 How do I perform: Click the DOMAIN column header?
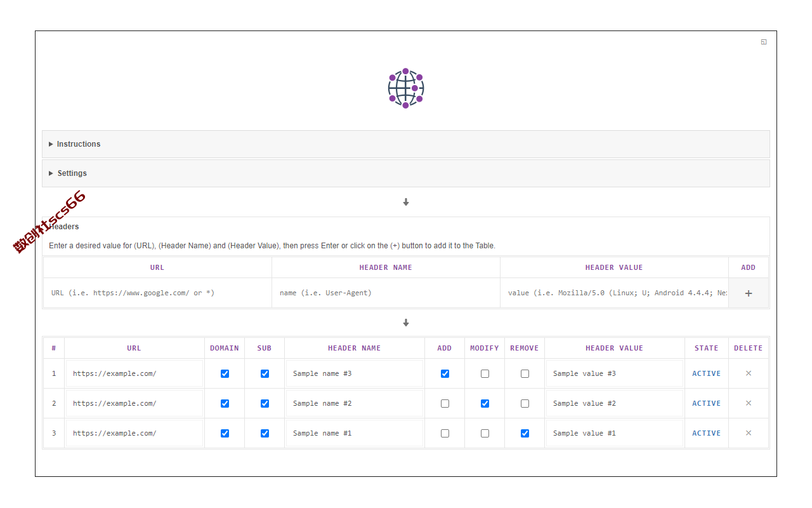(x=225, y=348)
